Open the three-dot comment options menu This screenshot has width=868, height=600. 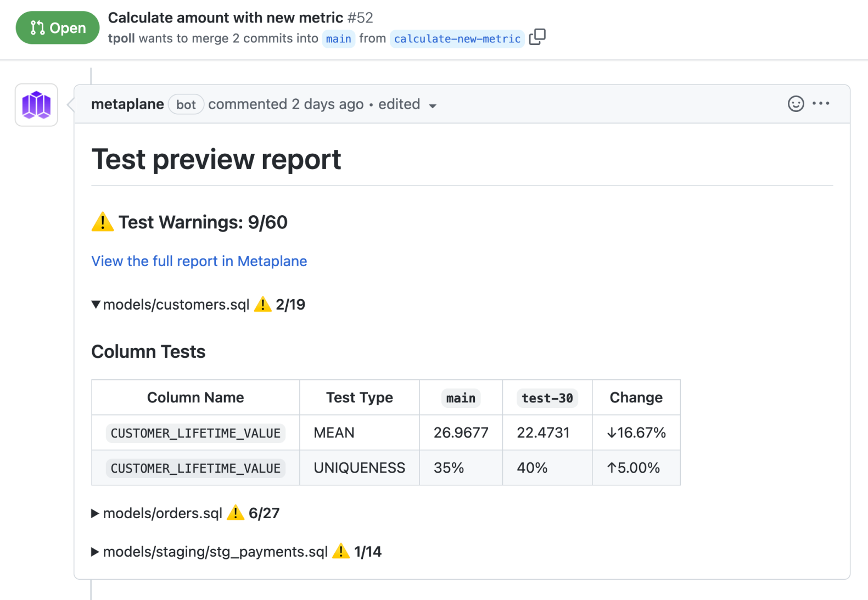[821, 103]
